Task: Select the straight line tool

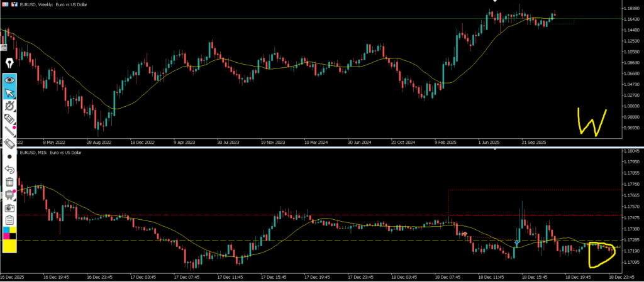Action: pyautogui.click(x=9, y=131)
